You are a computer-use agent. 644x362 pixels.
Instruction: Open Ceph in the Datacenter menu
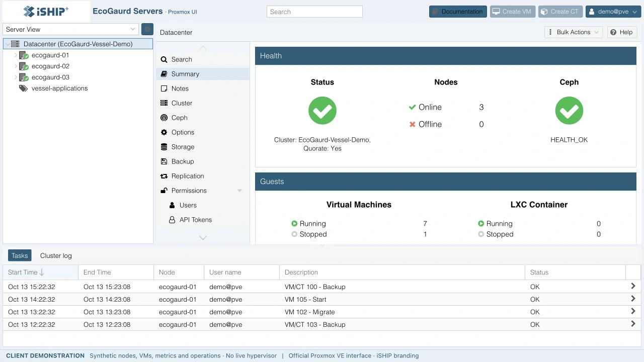203,118
